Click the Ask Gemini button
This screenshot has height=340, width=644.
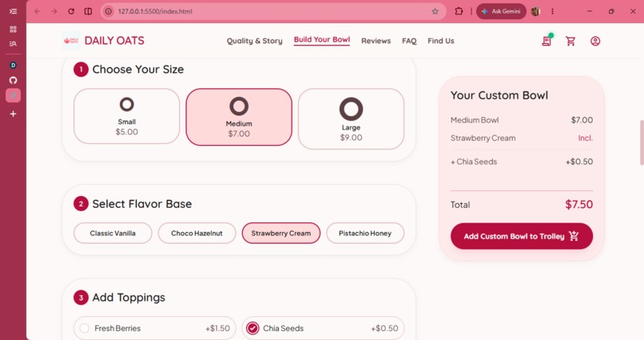(501, 11)
